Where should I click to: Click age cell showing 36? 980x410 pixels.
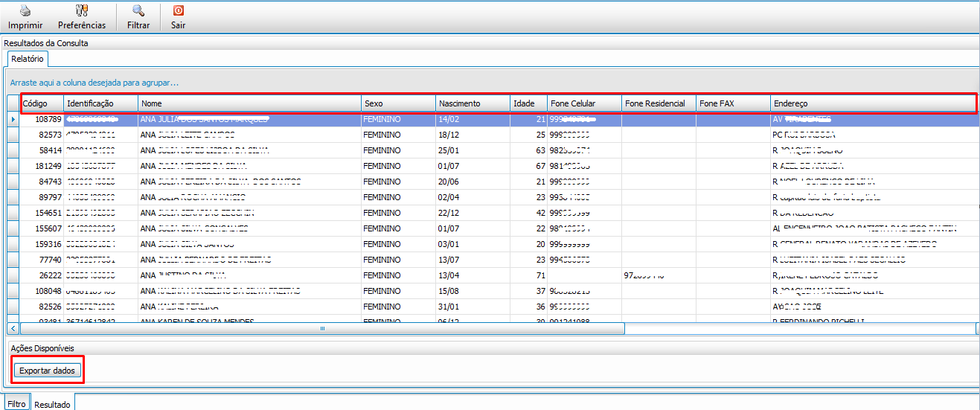click(x=528, y=307)
